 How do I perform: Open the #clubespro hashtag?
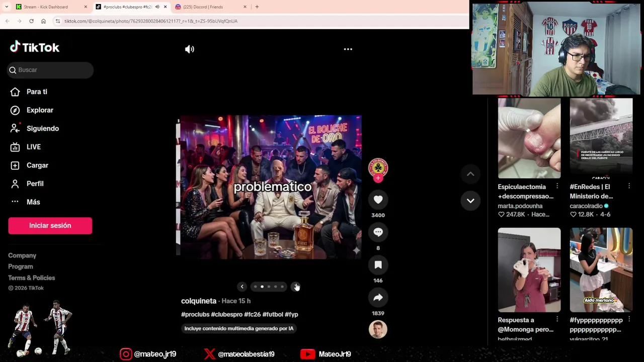point(226,314)
